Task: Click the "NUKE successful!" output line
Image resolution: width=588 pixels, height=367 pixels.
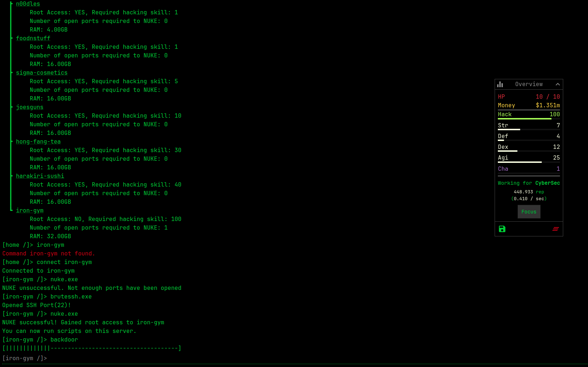Action: 83,323
